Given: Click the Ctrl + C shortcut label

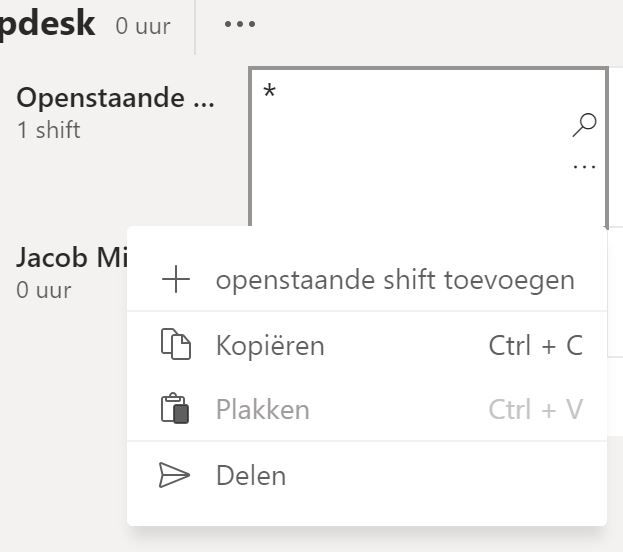Looking at the screenshot, I should (536, 345).
